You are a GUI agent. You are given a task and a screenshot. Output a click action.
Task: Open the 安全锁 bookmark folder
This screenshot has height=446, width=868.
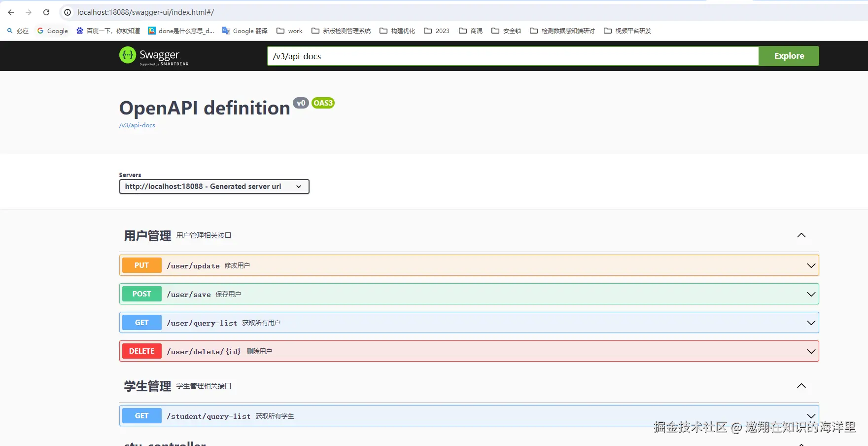pos(506,31)
